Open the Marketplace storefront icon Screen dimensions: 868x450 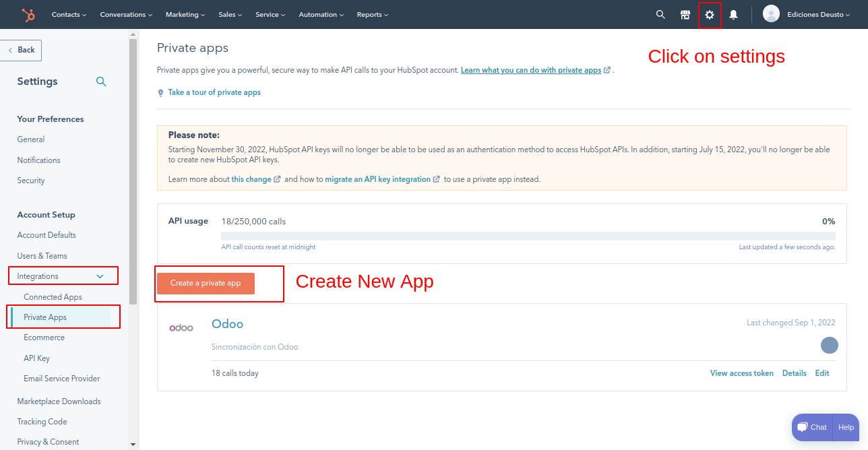coord(685,14)
